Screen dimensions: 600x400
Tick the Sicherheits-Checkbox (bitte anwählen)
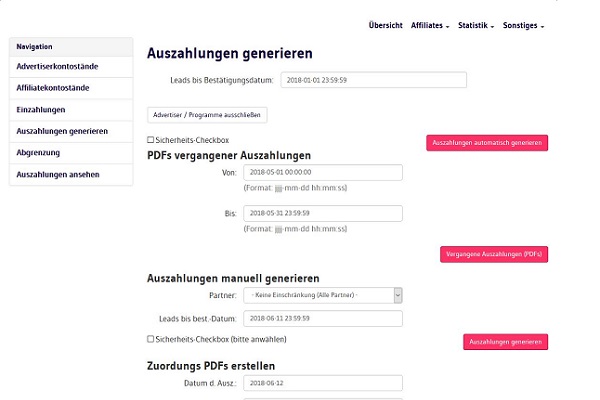pyautogui.click(x=151, y=339)
